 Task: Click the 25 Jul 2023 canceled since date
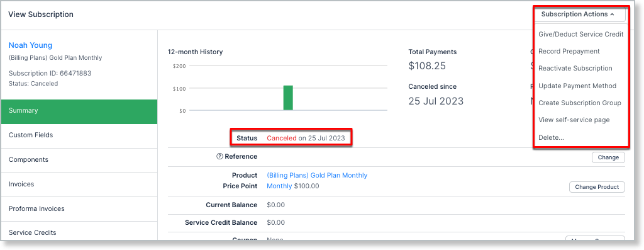(x=436, y=101)
